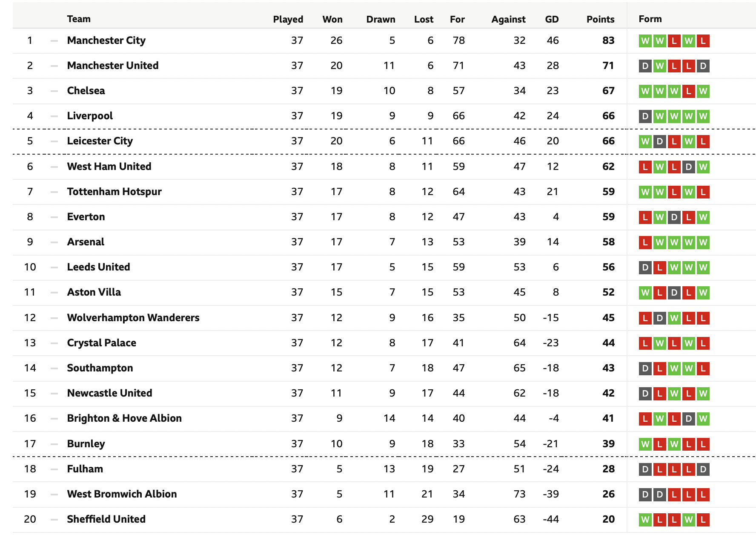The width and height of the screenshot is (756, 535).
Task: Click Newcastle United's grey D form badge
Action: pyautogui.click(x=645, y=394)
